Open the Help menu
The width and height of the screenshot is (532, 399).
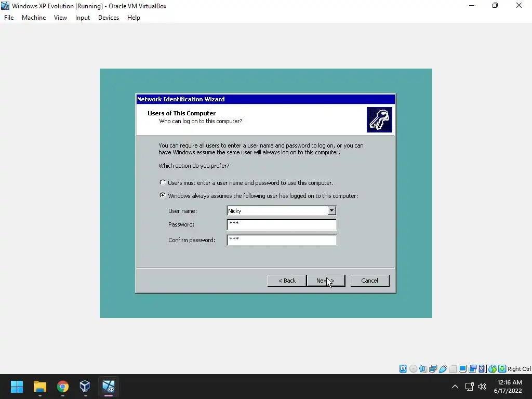[134, 18]
